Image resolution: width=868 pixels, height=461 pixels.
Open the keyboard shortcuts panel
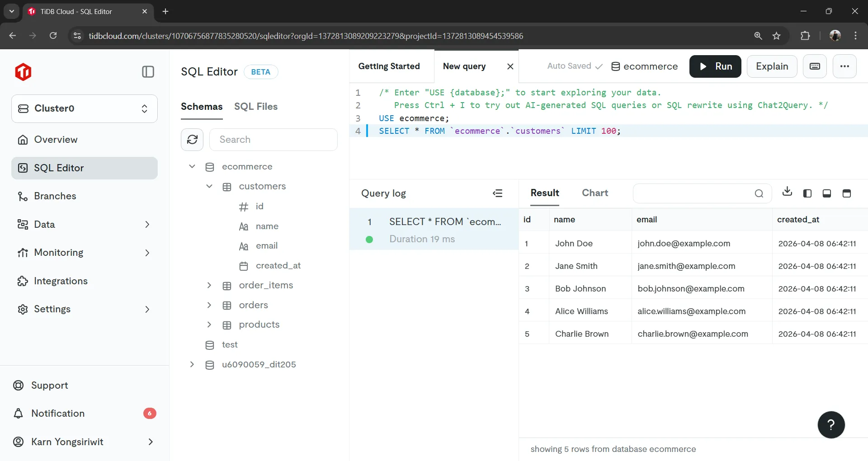pyautogui.click(x=814, y=66)
